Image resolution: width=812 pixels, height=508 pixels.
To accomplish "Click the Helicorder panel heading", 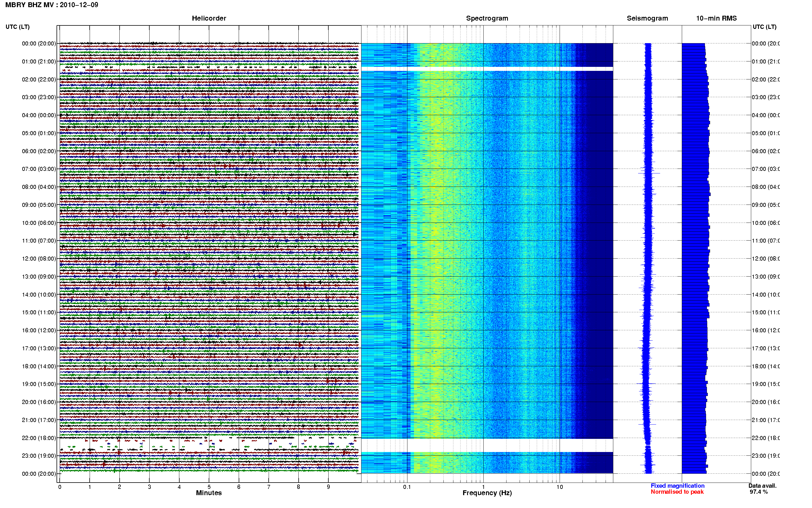I will 209,18.
